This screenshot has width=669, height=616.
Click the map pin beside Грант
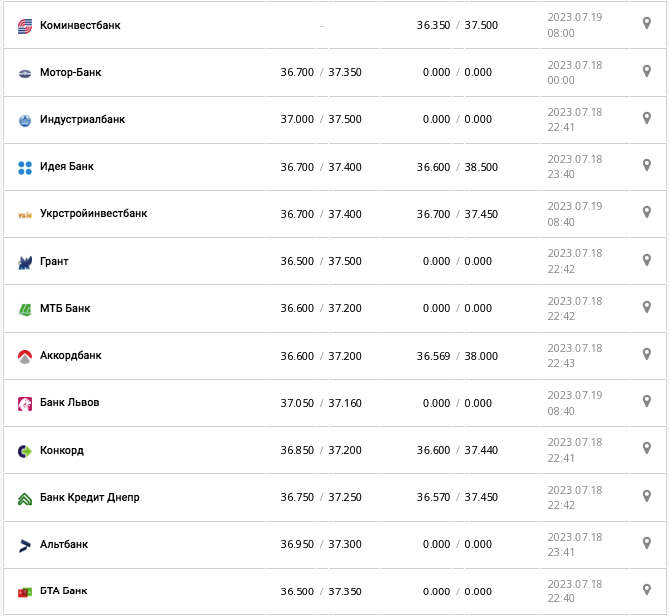click(x=647, y=260)
